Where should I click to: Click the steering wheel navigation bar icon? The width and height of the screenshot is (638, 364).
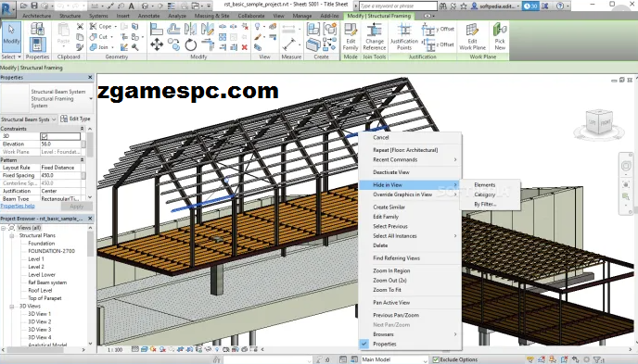(x=626, y=166)
